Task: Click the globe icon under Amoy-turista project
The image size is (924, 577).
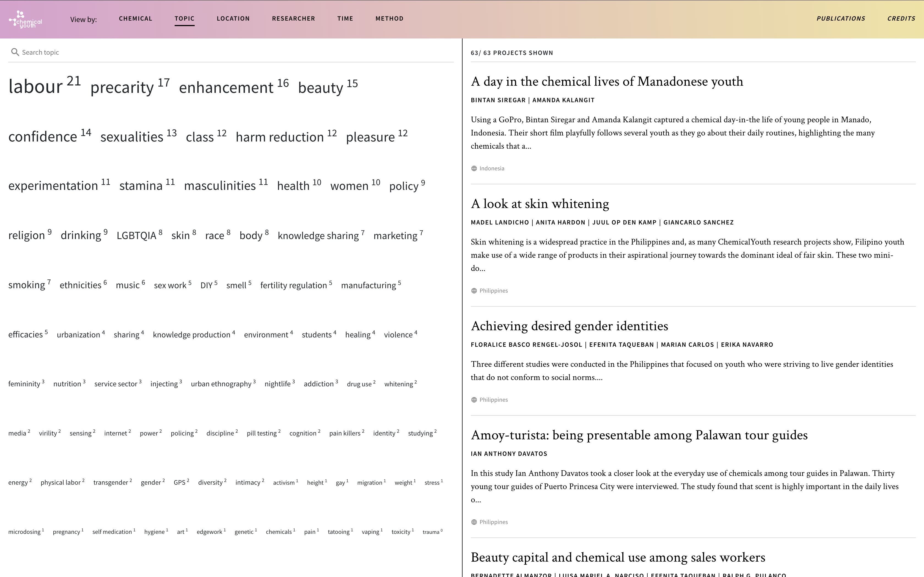Action: click(x=474, y=522)
